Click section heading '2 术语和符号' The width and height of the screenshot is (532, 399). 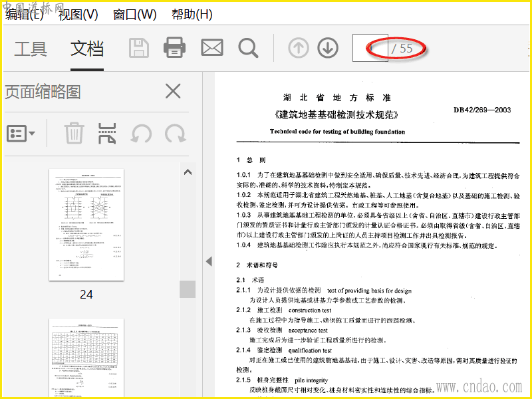[257, 265]
